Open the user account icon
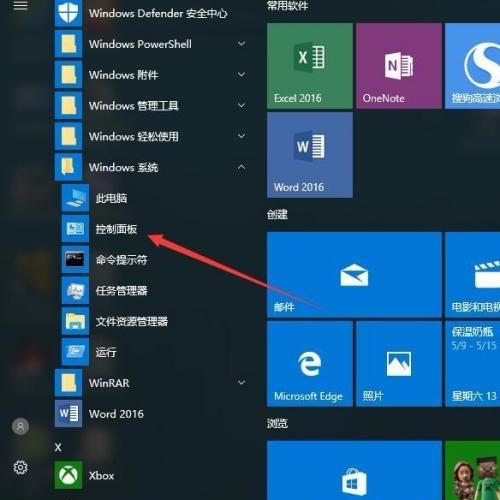The width and height of the screenshot is (500, 500). coord(20,426)
